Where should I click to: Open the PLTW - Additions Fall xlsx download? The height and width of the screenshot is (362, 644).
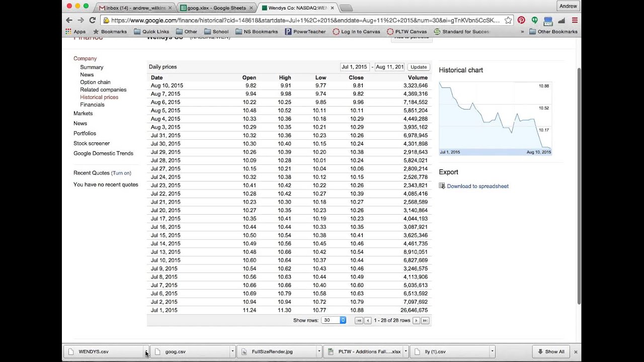coord(363,351)
